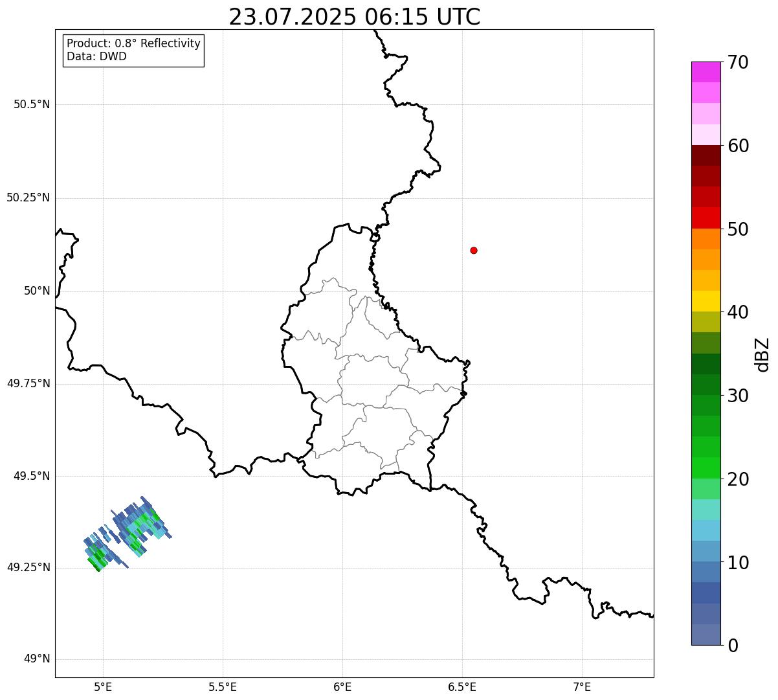Click the colorbar tick label "30"
This screenshot has width=778, height=700.
click(739, 396)
